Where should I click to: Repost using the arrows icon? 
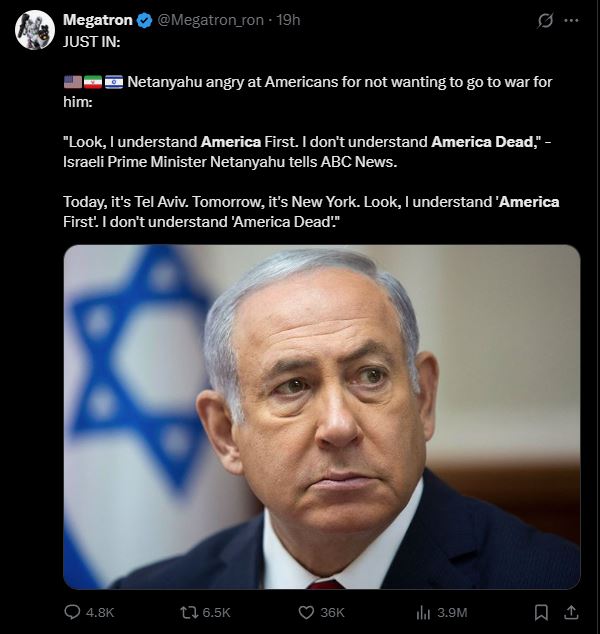point(188,612)
